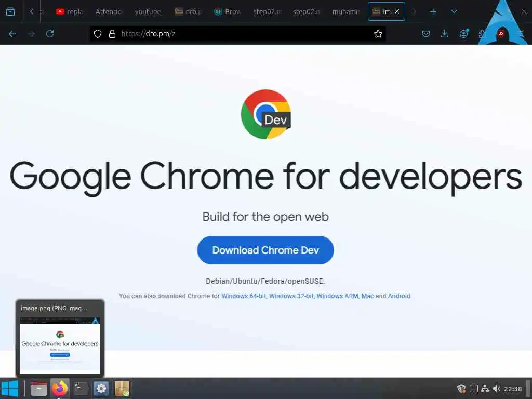Open the settings gear taskbar icon

[x=101, y=389]
